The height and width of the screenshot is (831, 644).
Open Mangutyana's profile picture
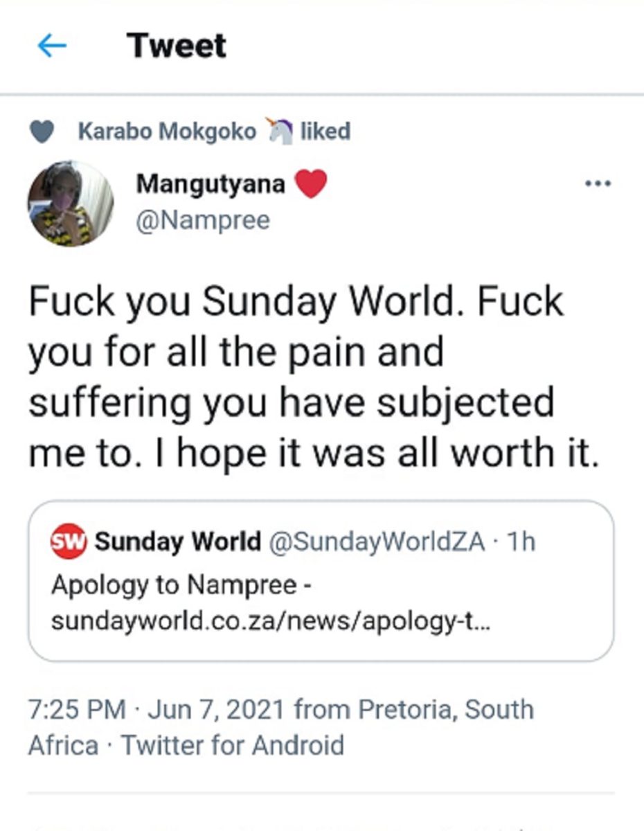click(70, 204)
